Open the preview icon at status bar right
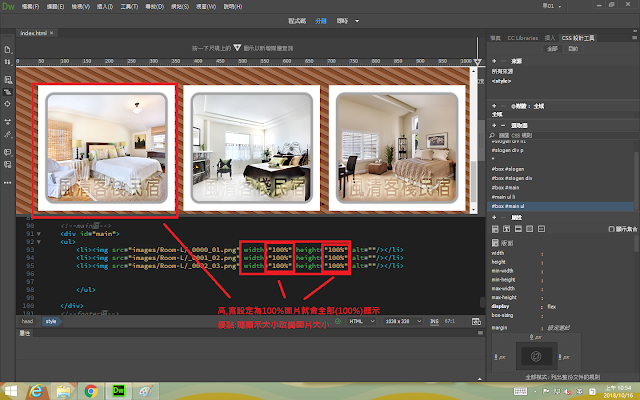Screen dimensions: 640x400 pos(476,322)
